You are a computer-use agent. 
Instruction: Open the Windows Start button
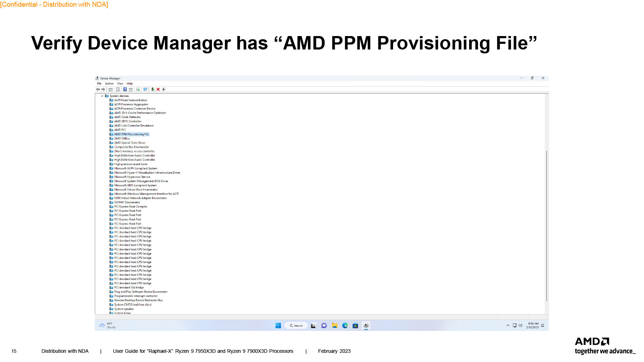(x=278, y=326)
